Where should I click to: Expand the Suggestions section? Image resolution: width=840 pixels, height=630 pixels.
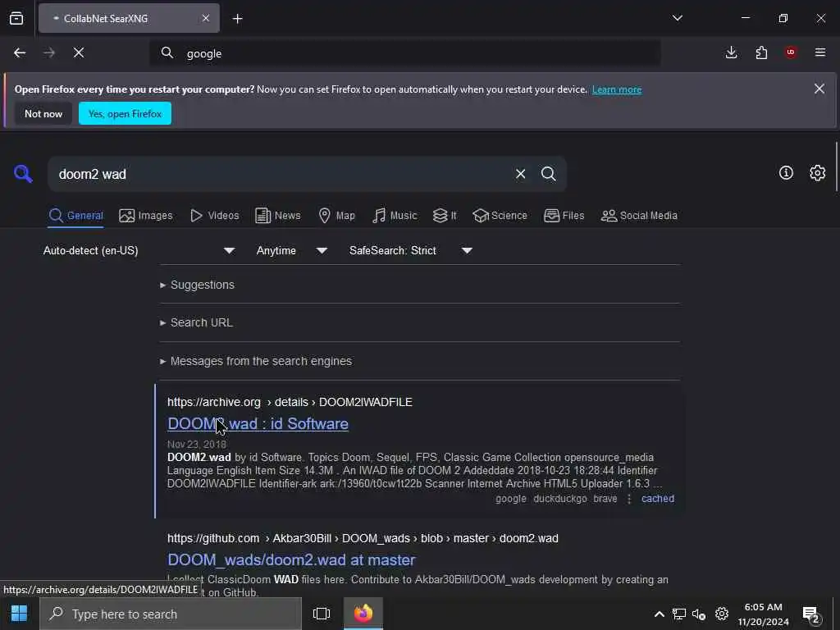198,285
